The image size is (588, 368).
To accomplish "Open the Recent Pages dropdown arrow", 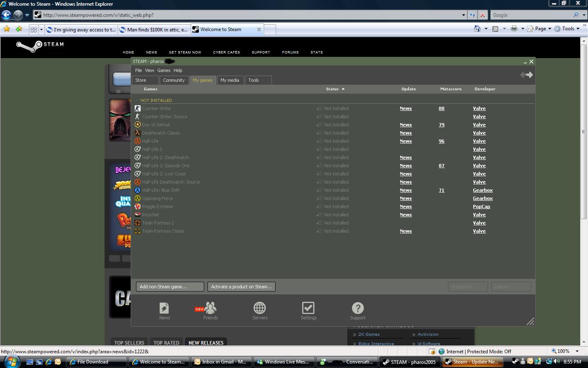I will [x=27, y=15].
